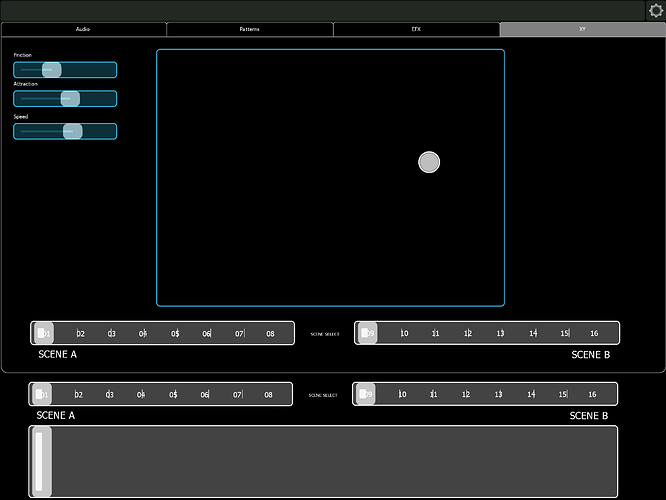Click the Friction label
This screenshot has width=666, height=500.
pyautogui.click(x=23, y=55)
